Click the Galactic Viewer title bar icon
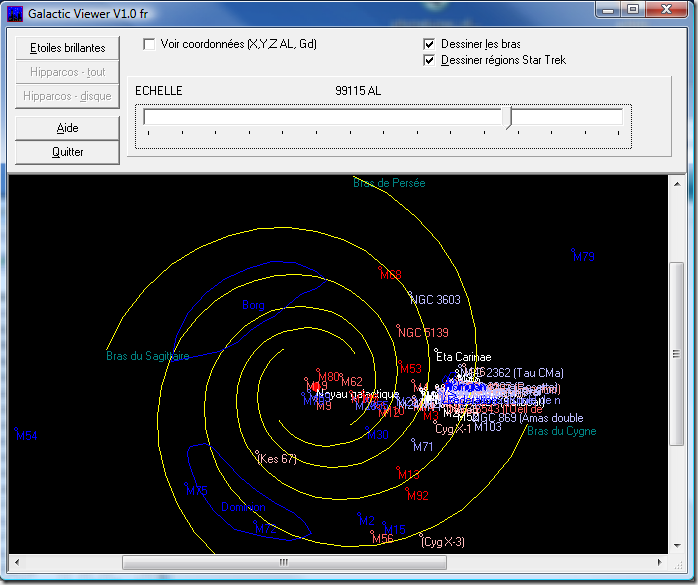 coord(15,14)
